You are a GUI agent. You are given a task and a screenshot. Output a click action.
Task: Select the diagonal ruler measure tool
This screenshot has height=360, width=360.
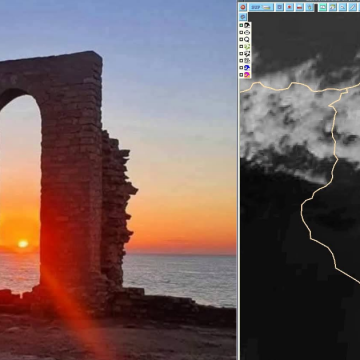pos(353,7)
